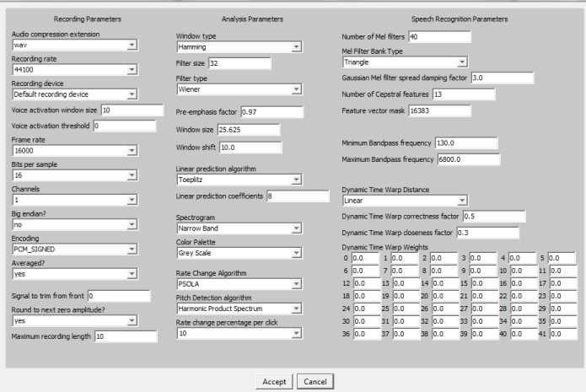Screen dimensions: 586x392
Task: Click the Voice activation threshold field
Action: pos(124,126)
